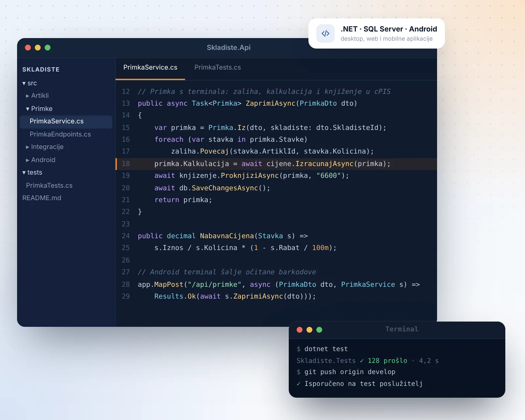Image resolution: width=525 pixels, height=420 pixels.
Task: Click line number 18 in the gutter
Action: [126, 164]
